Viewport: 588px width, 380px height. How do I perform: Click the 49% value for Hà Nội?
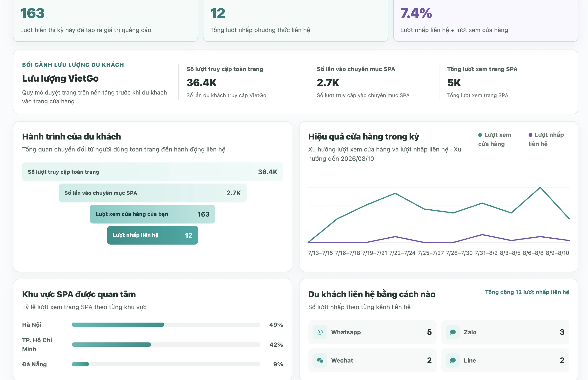pos(276,325)
